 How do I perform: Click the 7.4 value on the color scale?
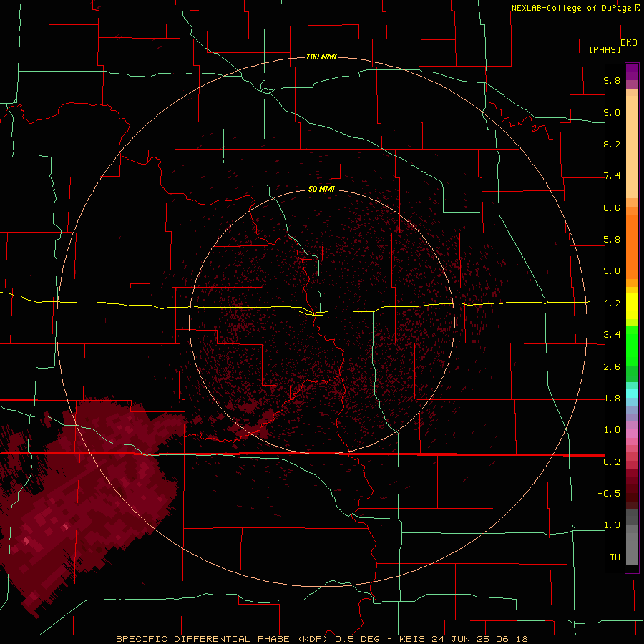612,176
